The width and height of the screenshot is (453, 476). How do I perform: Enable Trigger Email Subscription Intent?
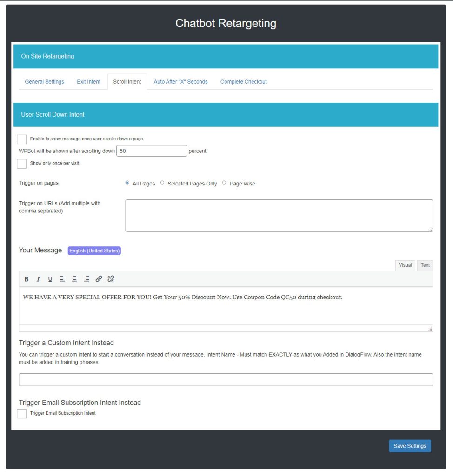pyautogui.click(x=21, y=413)
